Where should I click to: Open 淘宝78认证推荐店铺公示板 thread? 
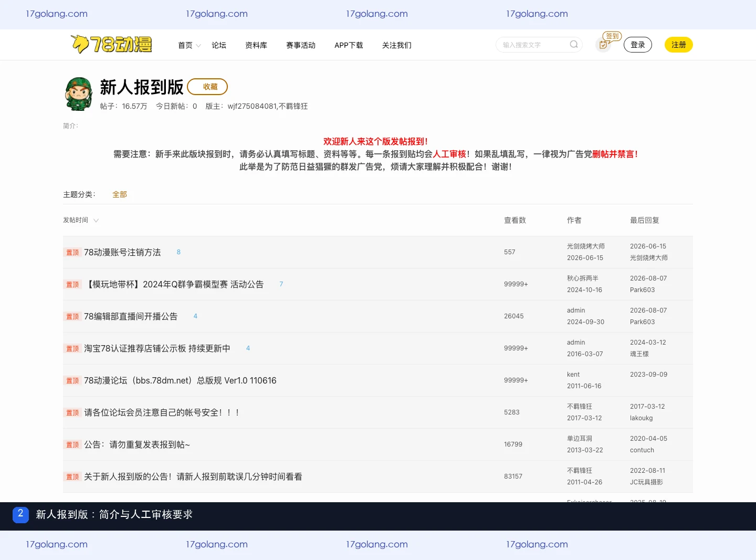coord(157,348)
